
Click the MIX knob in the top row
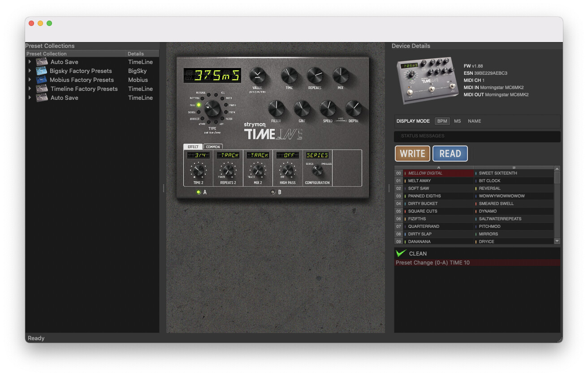[x=341, y=75]
